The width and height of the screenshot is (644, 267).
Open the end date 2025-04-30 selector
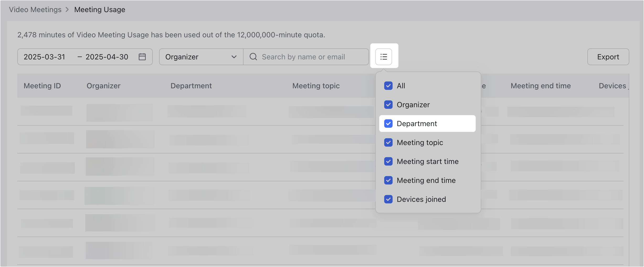[107, 57]
